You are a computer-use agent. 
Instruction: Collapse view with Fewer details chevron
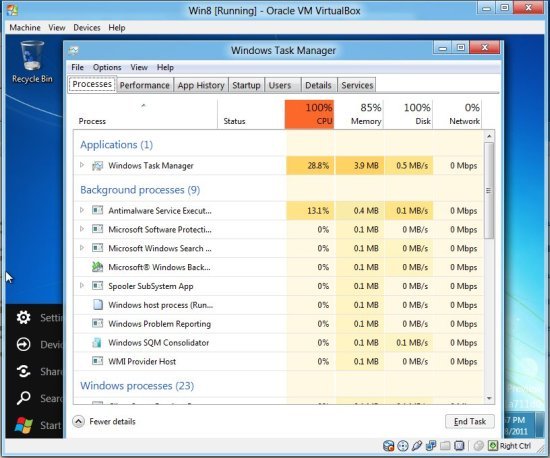tap(79, 421)
